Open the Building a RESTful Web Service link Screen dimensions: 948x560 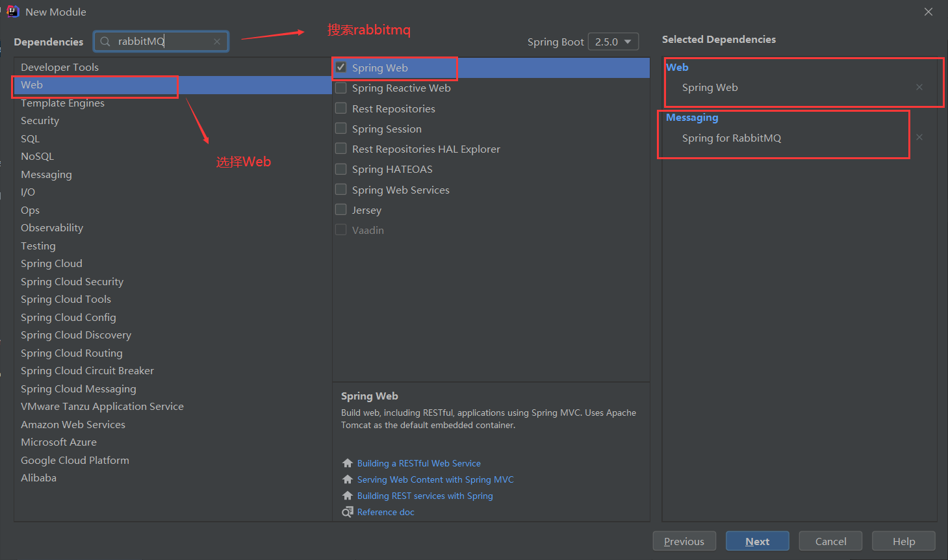click(x=418, y=463)
